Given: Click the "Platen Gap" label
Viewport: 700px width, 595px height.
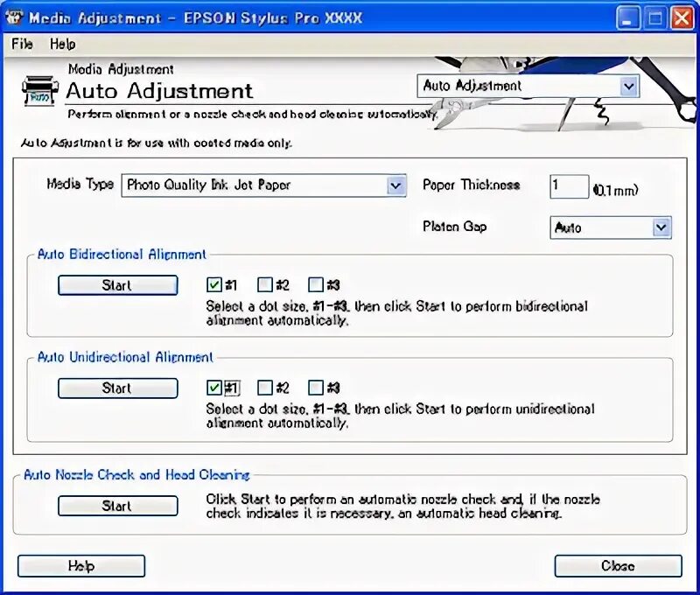Looking at the screenshot, I should pos(454,227).
